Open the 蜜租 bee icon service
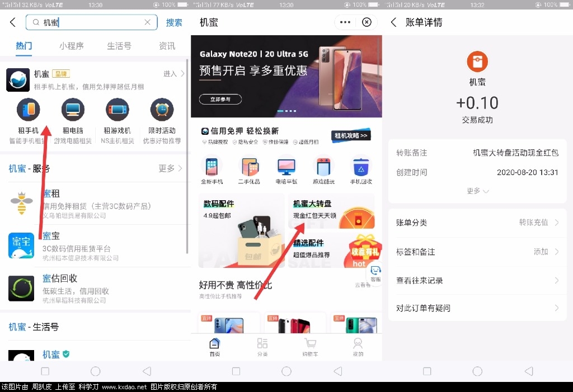This screenshot has height=392, width=573. 22,203
